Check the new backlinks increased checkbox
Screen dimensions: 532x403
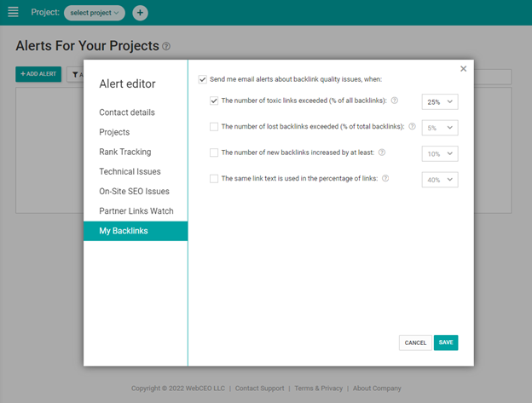(215, 153)
